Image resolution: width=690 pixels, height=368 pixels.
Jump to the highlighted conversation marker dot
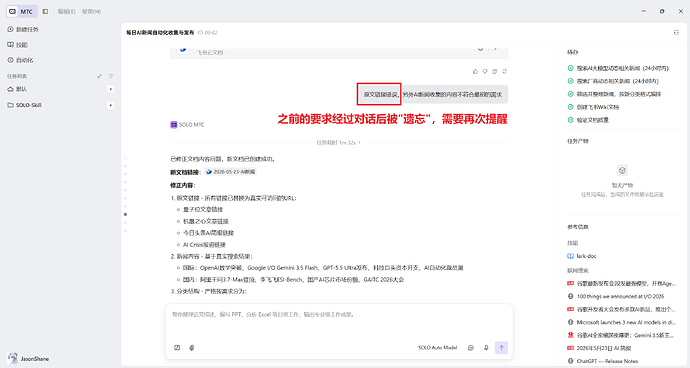[125, 214]
